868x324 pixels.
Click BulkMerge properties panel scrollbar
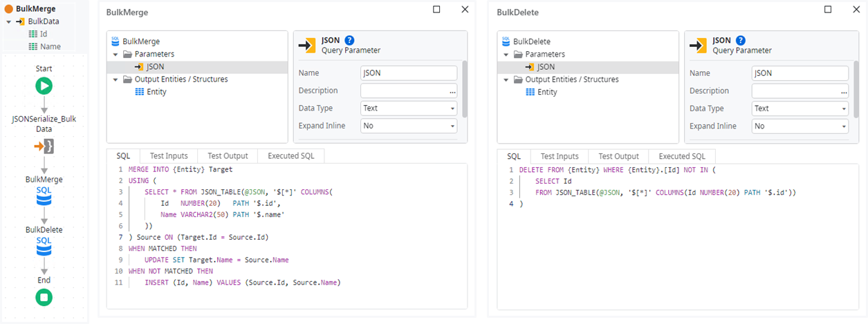click(x=465, y=88)
